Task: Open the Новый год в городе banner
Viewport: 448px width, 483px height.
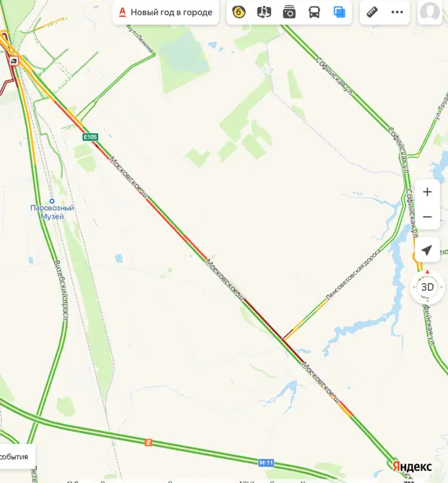Action: (x=165, y=12)
